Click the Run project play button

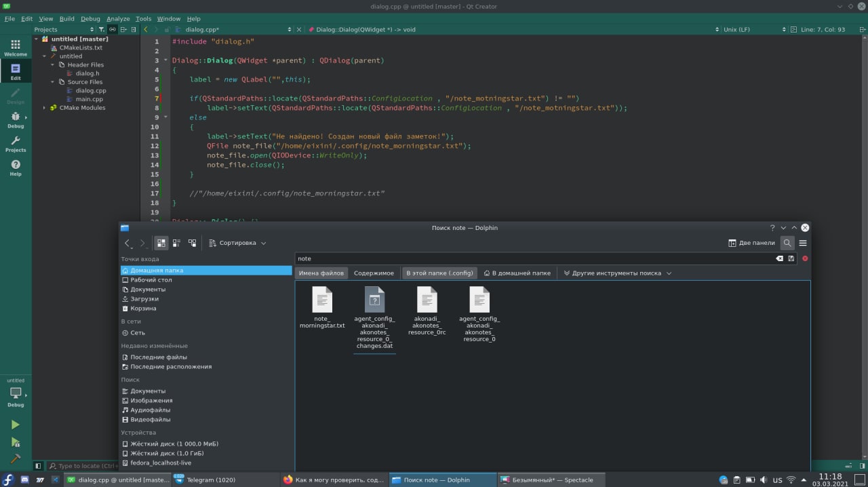tap(15, 425)
